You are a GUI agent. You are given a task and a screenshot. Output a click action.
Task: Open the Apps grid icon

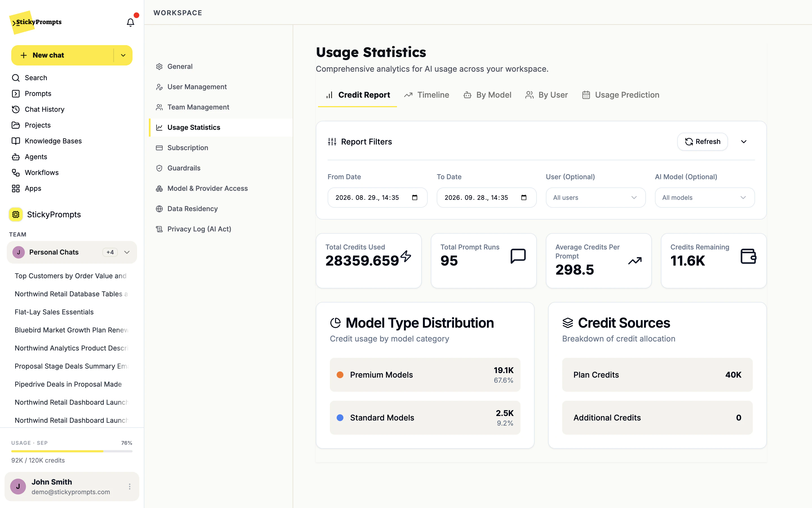[16, 188]
